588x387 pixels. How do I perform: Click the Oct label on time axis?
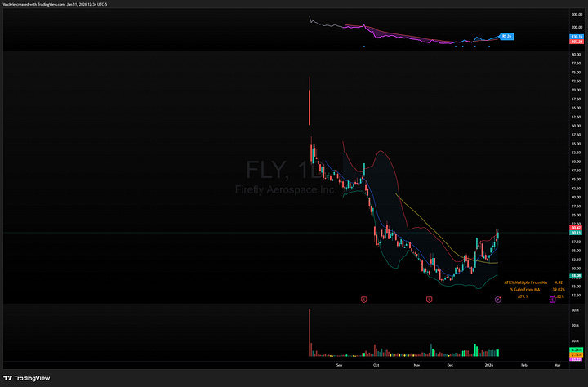[x=376, y=365]
